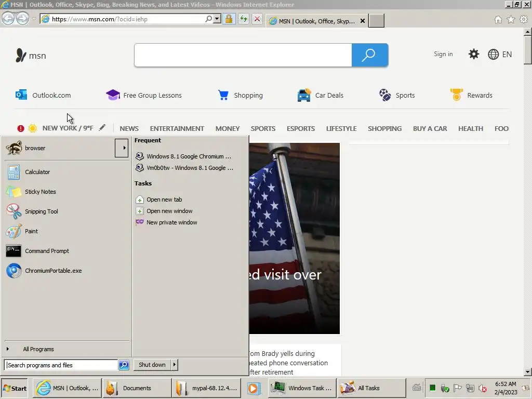Open the Action Center flag tray icon
The image size is (532, 399).
click(457, 388)
